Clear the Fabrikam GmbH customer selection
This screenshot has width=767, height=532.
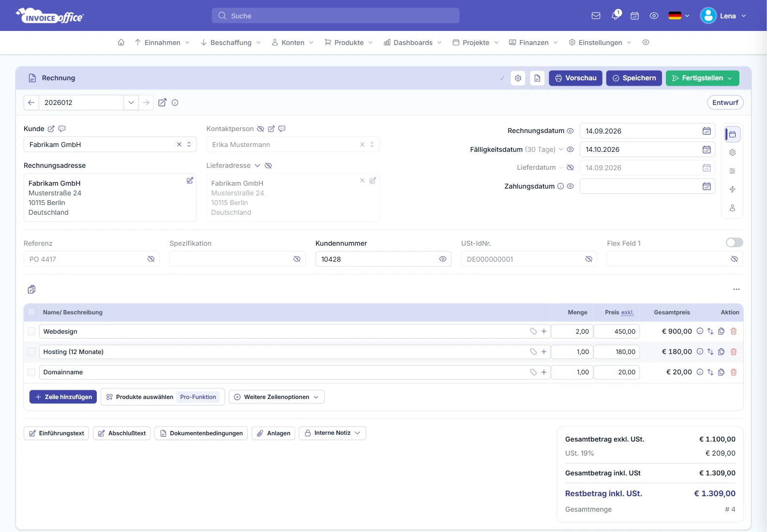[179, 145]
